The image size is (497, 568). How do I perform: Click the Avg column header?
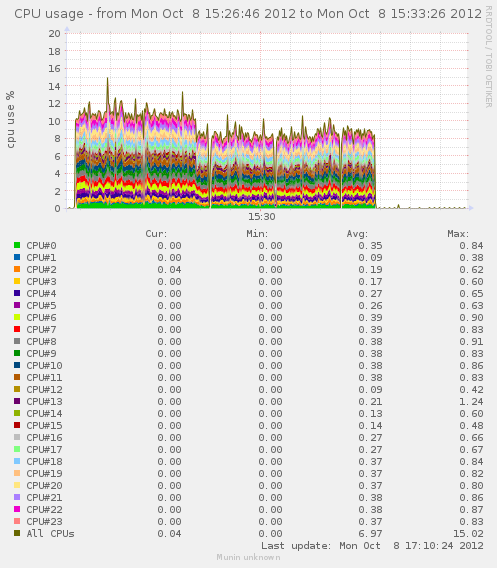(x=357, y=234)
